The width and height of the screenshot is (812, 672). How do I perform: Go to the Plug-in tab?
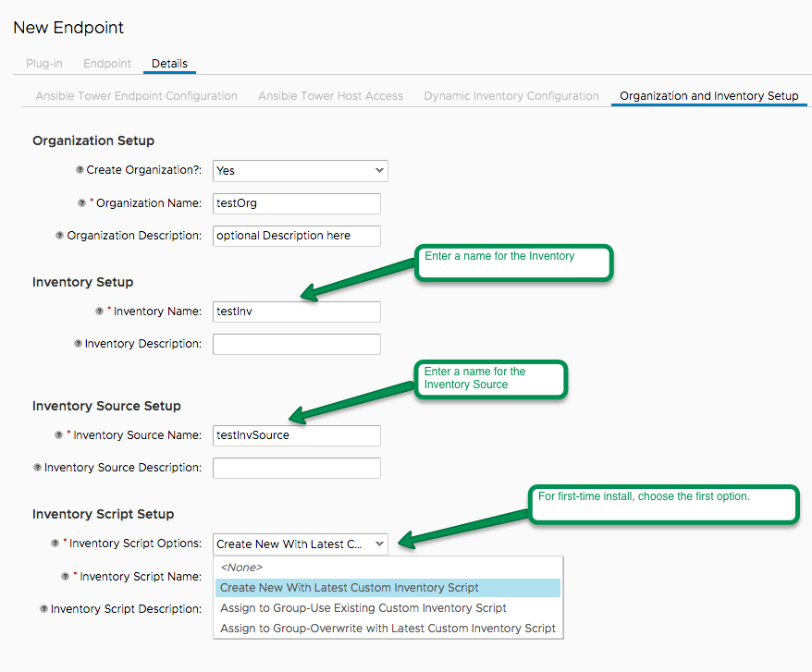[x=44, y=64]
